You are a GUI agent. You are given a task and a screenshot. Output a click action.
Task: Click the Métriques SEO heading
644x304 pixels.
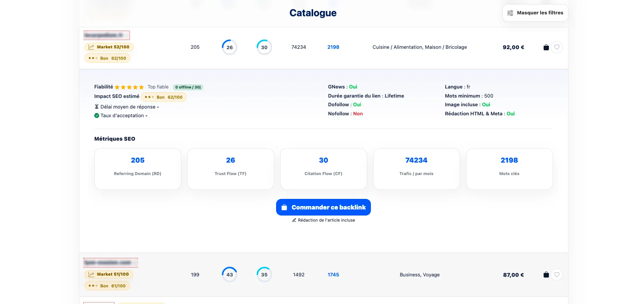point(114,139)
